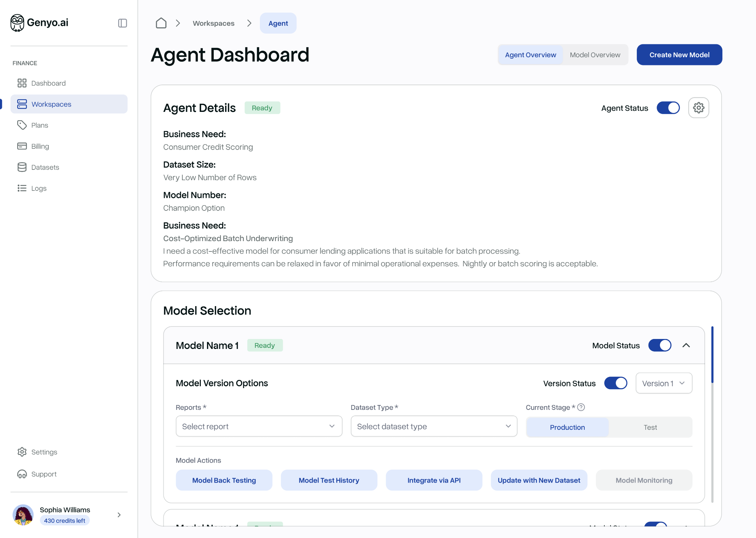
Task: Click the Current Stage help icon
Action: pyautogui.click(x=580, y=407)
